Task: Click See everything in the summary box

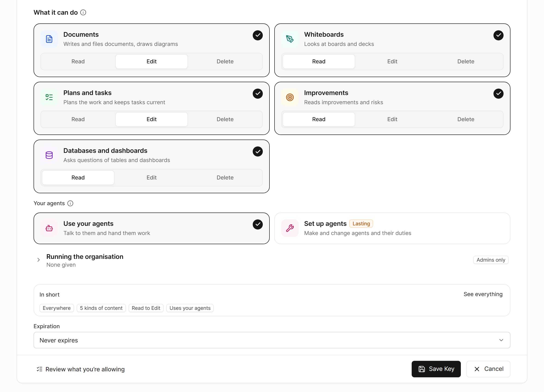Action: click(483, 294)
